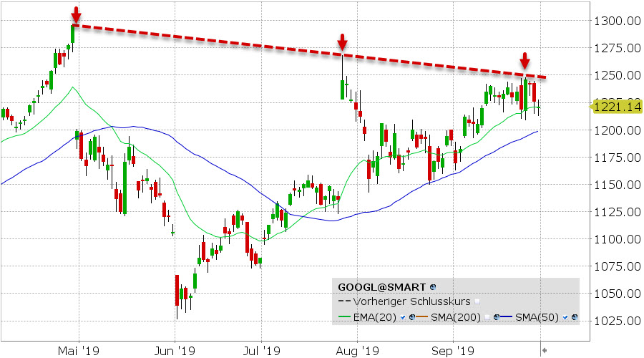Viewport: 644px width, 358px height.
Task: Click the small arrow icon beside the time axis
Action: coord(545,351)
